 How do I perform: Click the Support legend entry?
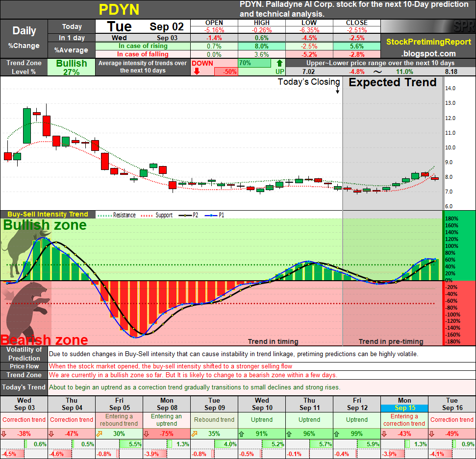tap(157, 215)
